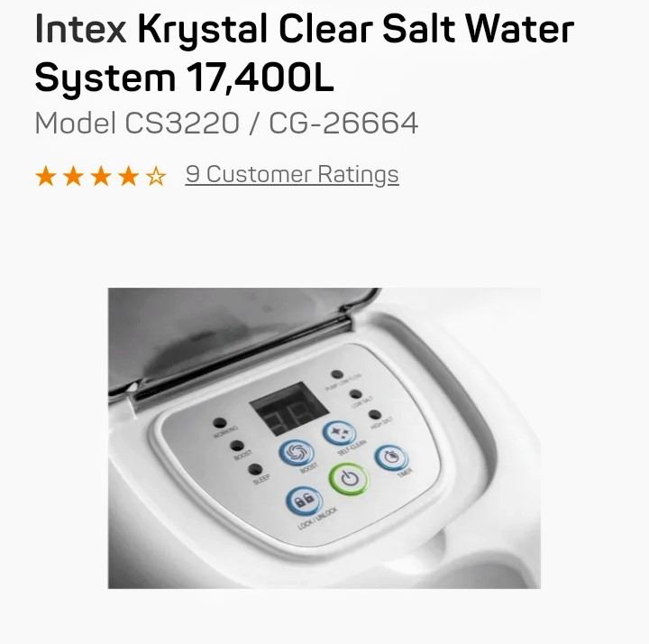Click the second orange rating star
This screenshot has height=644, width=649.
pyautogui.click(x=74, y=176)
